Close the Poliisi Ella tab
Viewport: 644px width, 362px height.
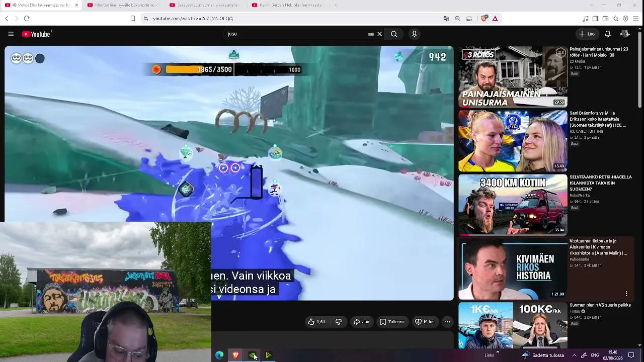pyautogui.click(x=76, y=5)
